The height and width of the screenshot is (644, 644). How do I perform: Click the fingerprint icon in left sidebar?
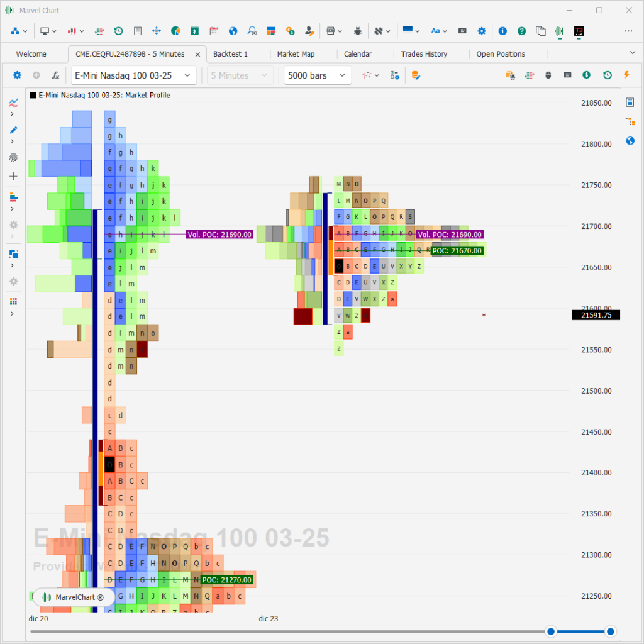(x=13, y=157)
